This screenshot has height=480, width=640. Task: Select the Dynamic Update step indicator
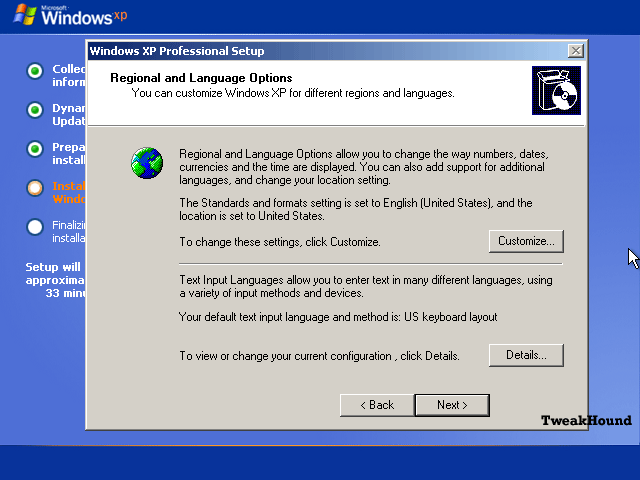pos(35,110)
